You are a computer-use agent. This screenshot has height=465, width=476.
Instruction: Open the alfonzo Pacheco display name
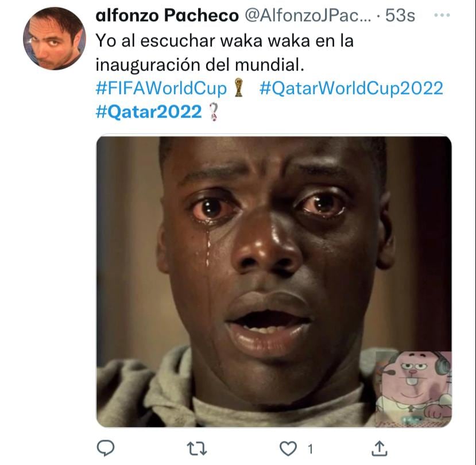[167, 15]
